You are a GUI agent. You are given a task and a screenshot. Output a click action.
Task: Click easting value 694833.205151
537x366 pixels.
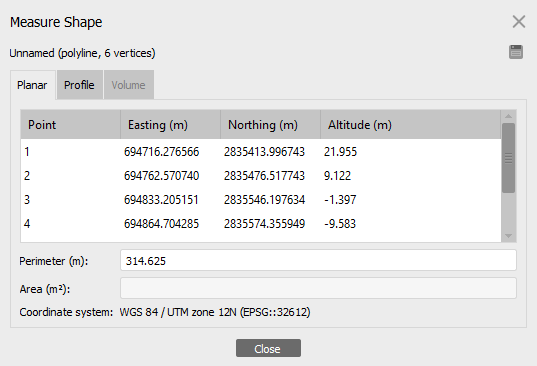161,200
